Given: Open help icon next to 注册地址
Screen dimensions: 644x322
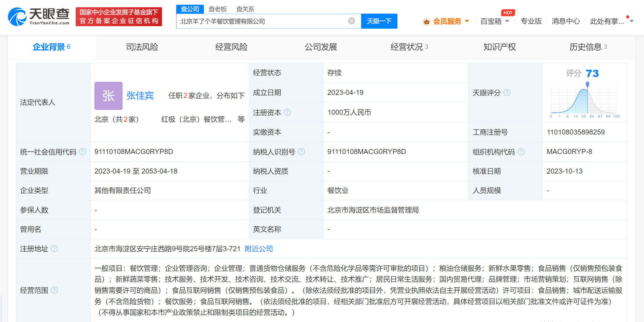Looking at the screenshot, I should click(54, 248).
